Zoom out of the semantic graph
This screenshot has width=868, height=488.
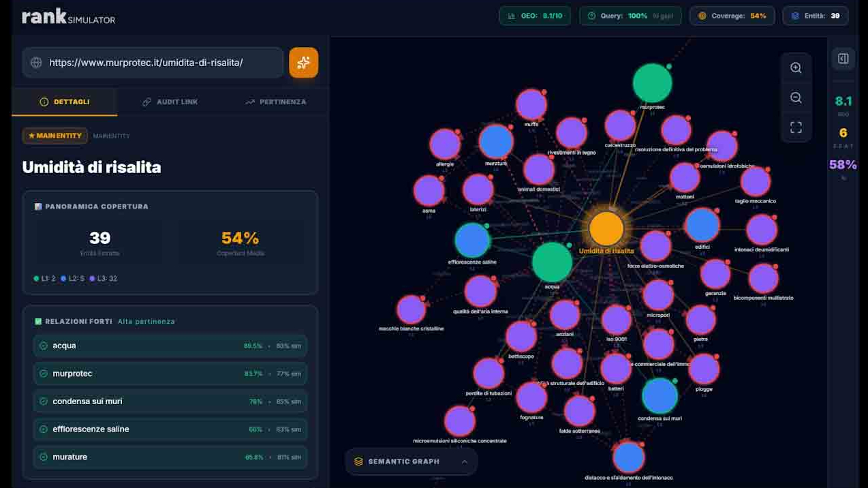point(796,98)
